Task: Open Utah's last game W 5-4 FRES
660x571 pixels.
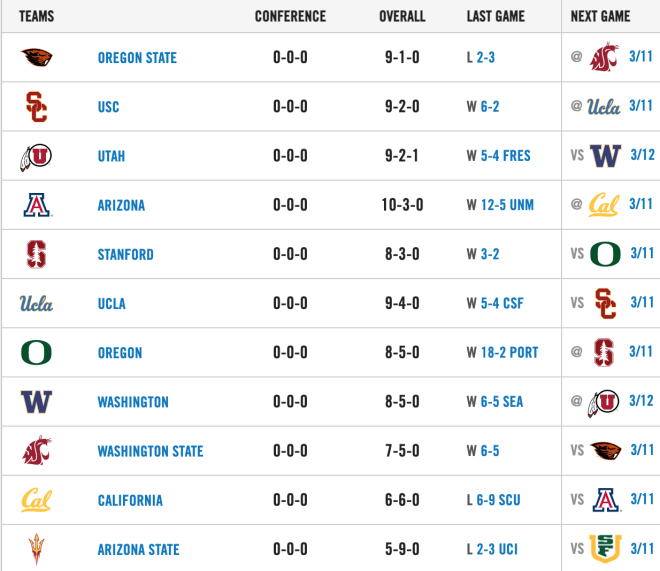Action: tap(498, 156)
